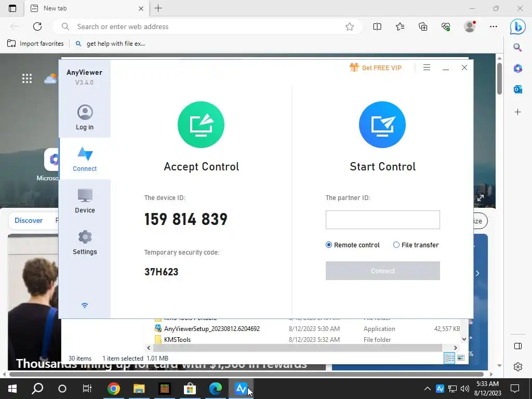This screenshot has height=399, width=532.
Task: Click the volume icon in system tray
Action: (465, 389)
